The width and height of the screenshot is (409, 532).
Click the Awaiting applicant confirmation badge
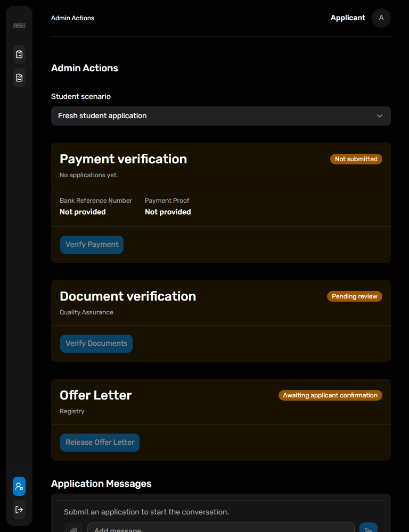[330, 395]
